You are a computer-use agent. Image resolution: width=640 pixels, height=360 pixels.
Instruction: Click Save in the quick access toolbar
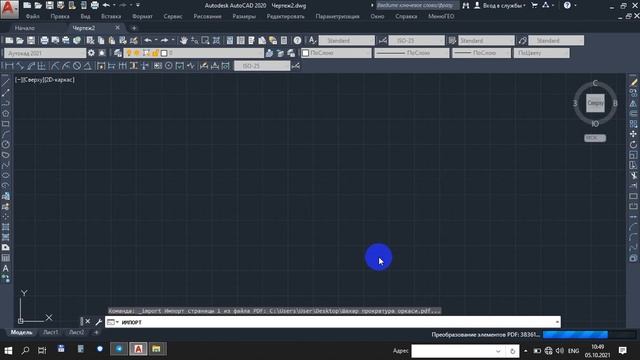[x=49, y=5]
